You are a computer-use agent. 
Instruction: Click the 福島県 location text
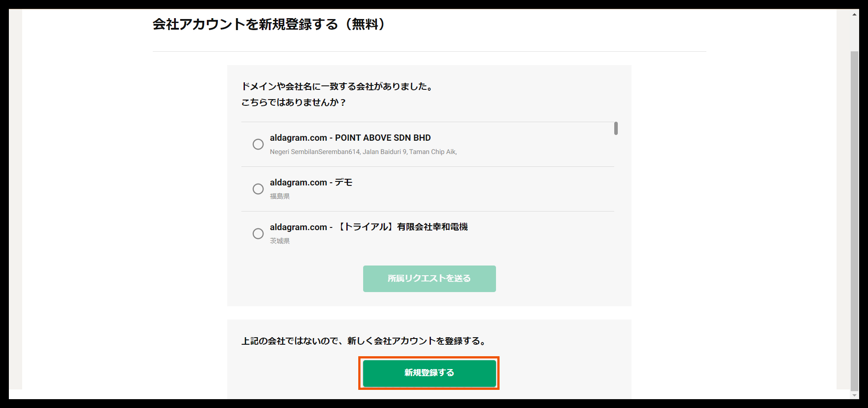(x=280, y=196)
